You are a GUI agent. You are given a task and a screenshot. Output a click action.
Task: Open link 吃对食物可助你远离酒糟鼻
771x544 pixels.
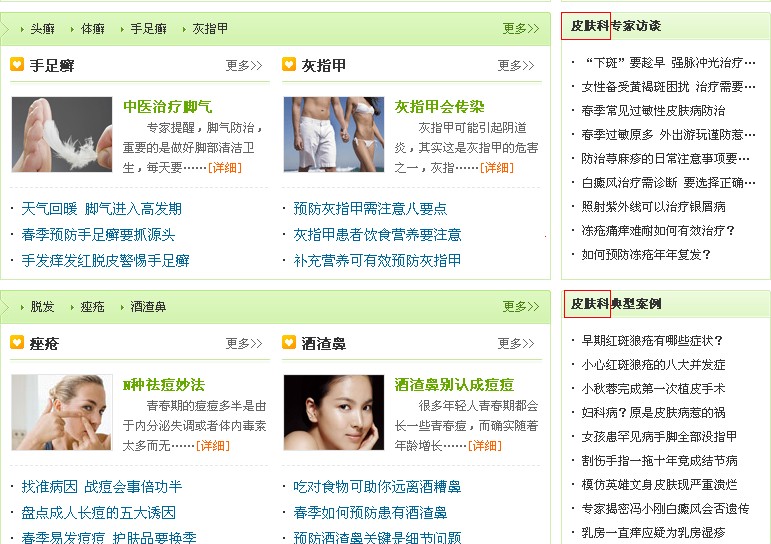tap(377, 487)
